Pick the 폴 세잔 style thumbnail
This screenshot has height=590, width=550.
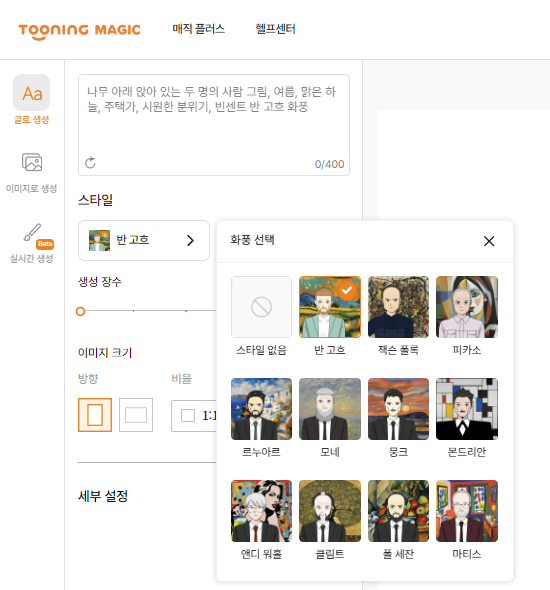tap(398, 511)
